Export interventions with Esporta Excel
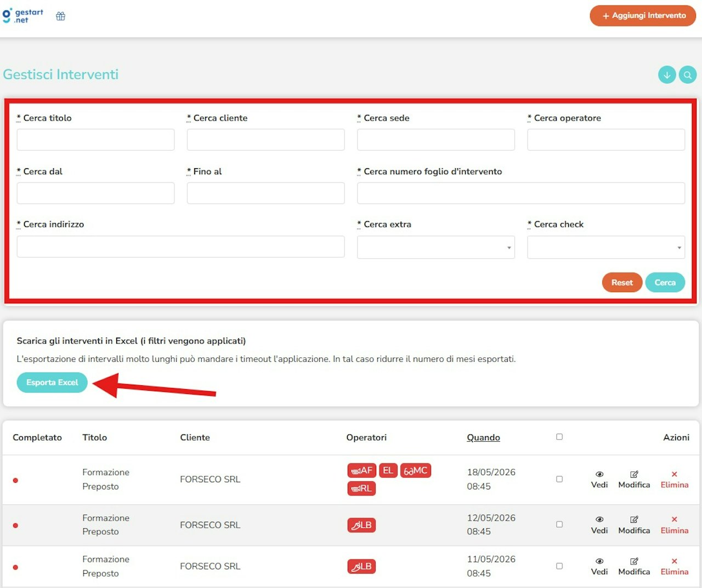The image size is (702, 588). 52,383
